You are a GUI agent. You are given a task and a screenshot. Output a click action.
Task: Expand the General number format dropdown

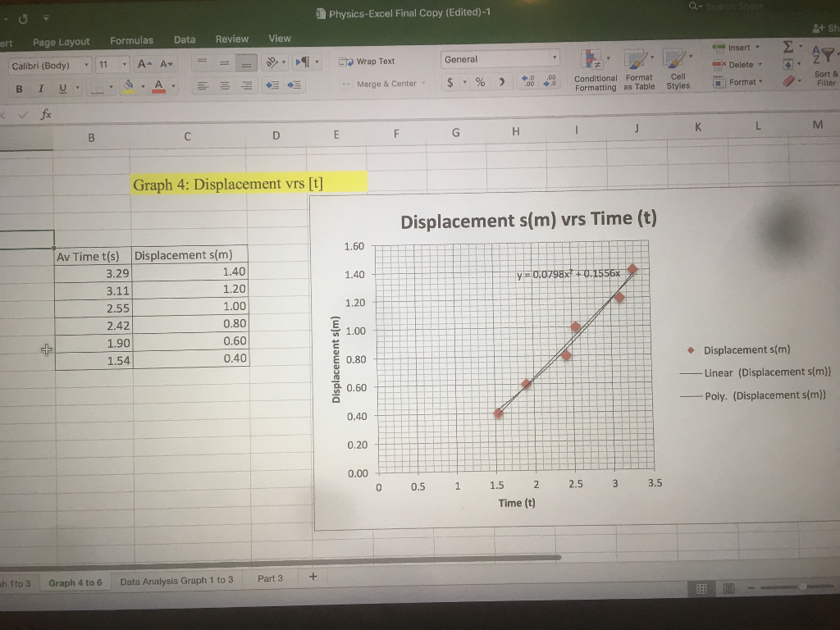(x=553, y=58)
